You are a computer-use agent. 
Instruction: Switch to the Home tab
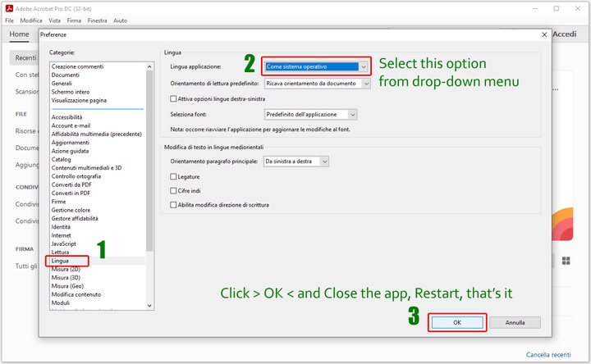click(x=19, y=34)
